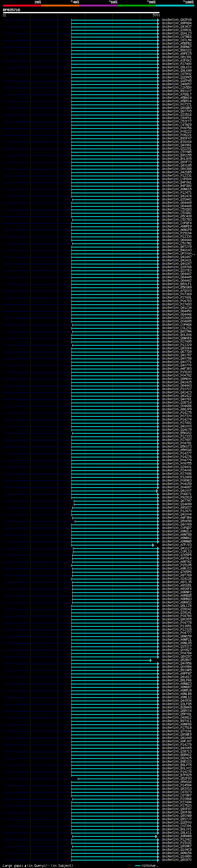Click UniRef100_A9NT88 label
The height and width of the screenshot is (868, 197).
[177, 535]
